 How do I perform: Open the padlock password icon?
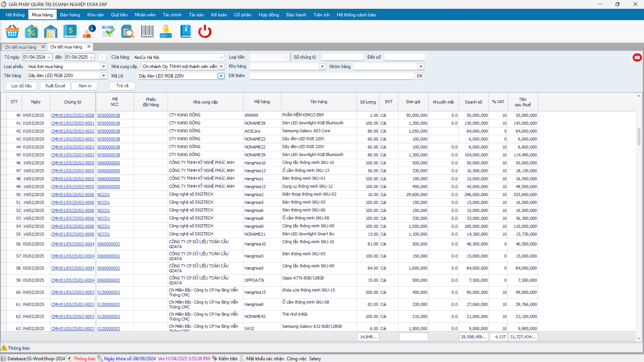pos(166,31)
